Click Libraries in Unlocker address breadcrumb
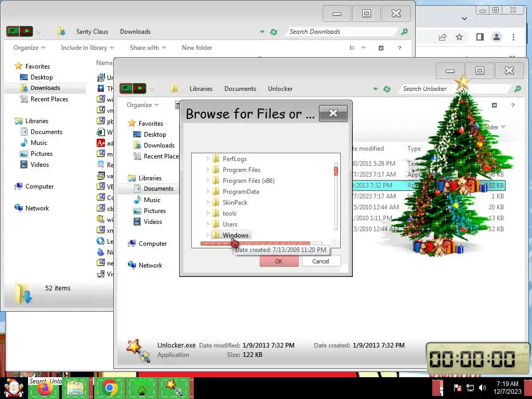 point(201,88)
